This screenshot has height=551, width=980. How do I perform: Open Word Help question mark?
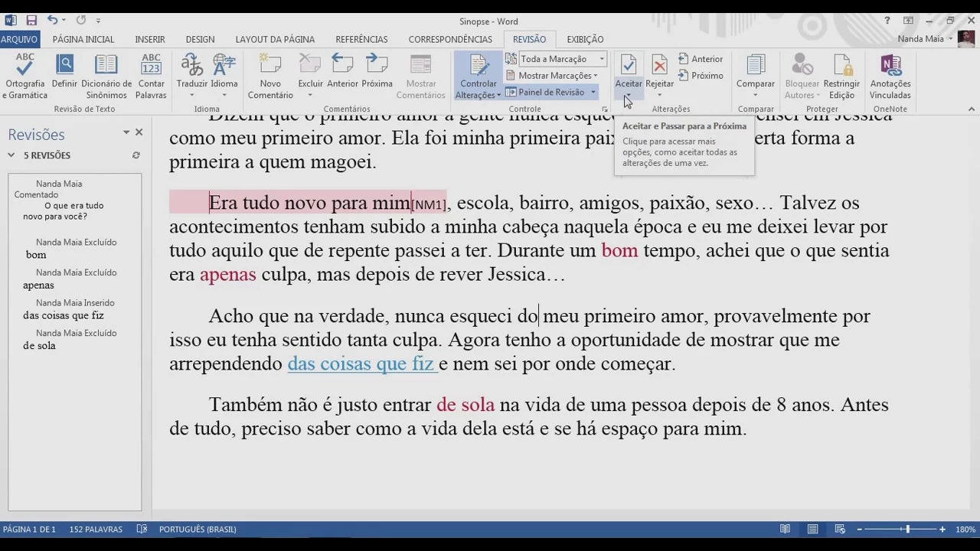[887, 21]
